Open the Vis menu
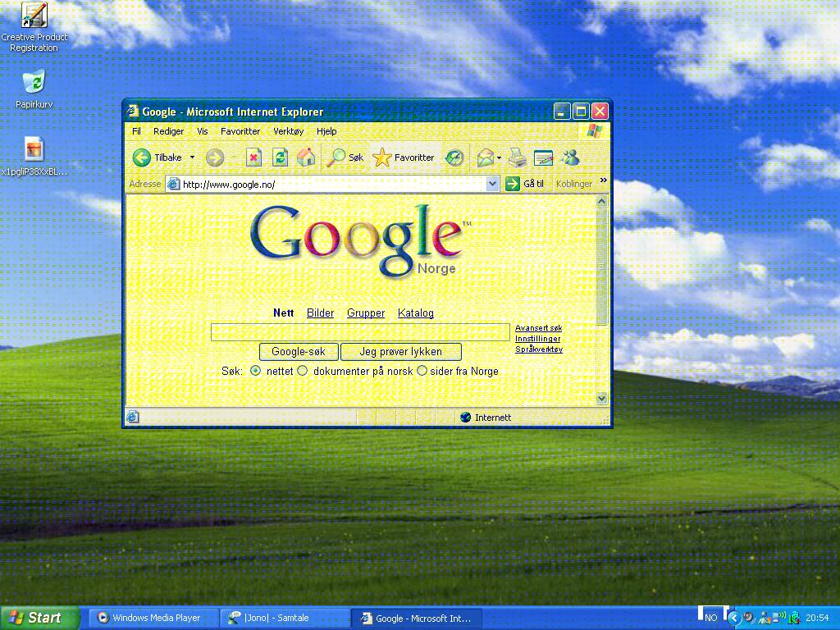 point(202,131)
